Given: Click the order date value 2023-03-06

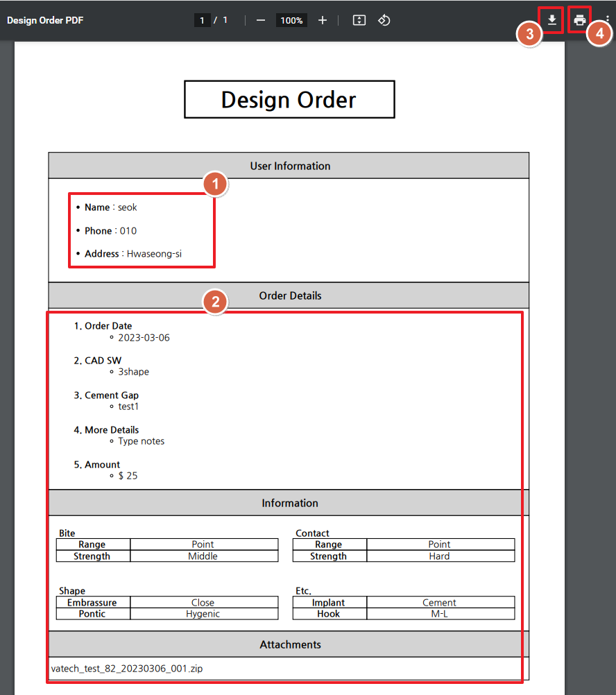Looking at the screenshot, I should 144,338.
